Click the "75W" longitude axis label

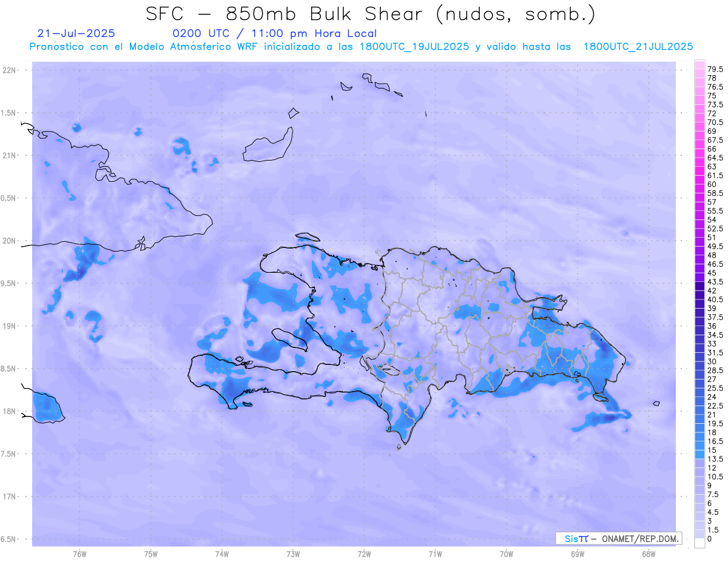[x=151, y=554]
